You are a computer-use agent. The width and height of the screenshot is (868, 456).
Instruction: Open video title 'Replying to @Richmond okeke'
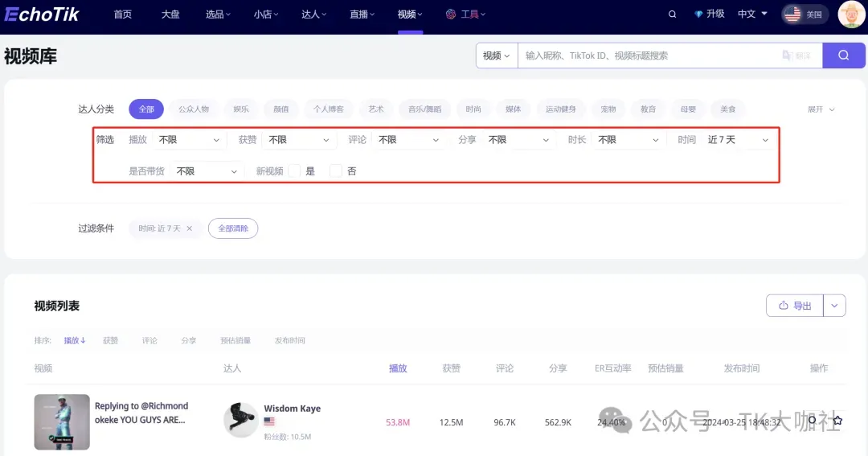coord(141,413)
